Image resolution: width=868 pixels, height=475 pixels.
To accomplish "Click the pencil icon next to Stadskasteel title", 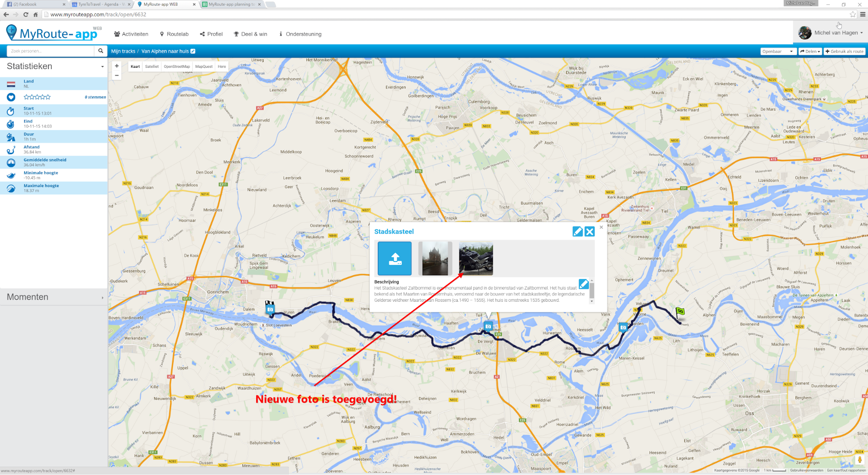I will click(x=577, y=232).
